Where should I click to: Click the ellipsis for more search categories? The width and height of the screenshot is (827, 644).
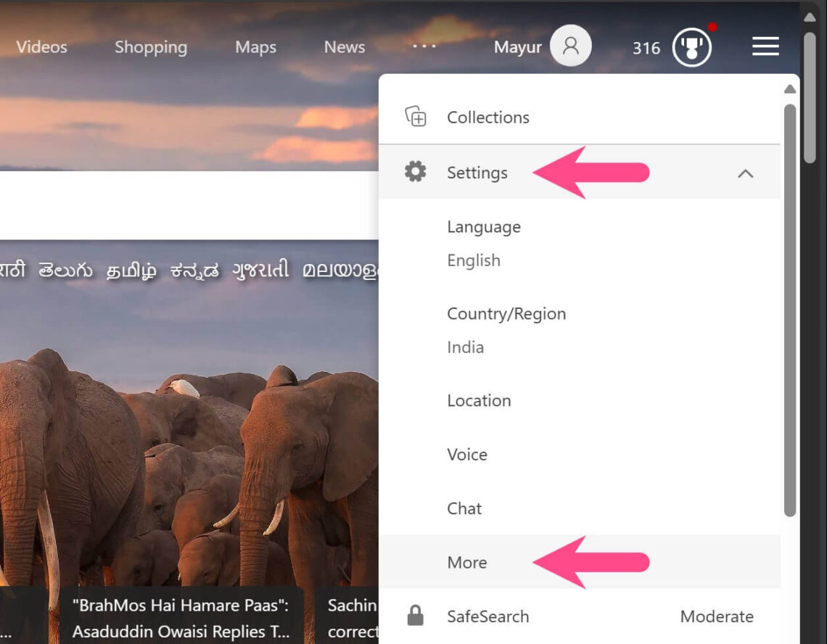click(x=424, y=46)
